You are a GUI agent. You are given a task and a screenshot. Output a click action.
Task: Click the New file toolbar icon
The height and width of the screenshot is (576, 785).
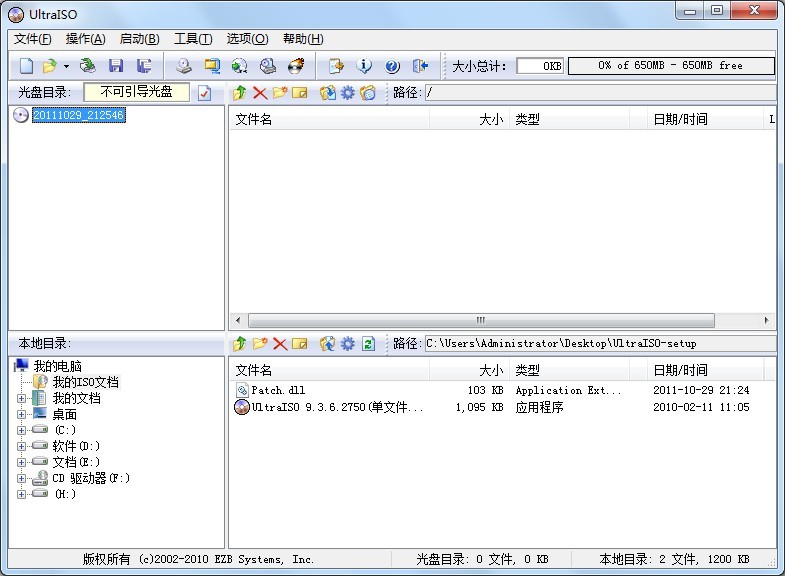pyautogui.click(x=26, y=66)
